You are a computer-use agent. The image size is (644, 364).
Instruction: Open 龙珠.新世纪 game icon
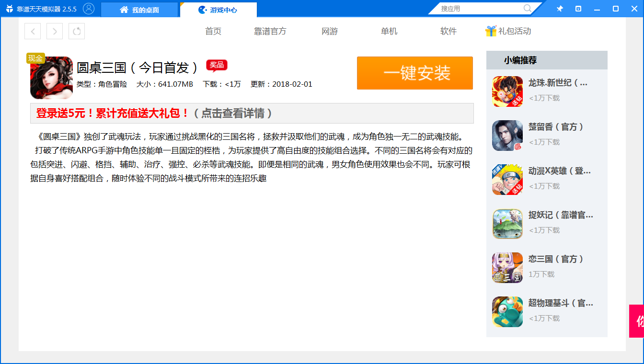507,91
